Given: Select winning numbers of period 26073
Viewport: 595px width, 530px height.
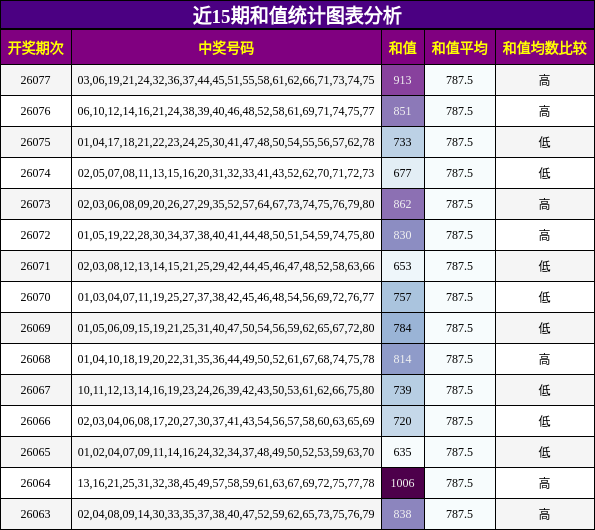Looking at the screenshot, I should click(x=226, y=204).
